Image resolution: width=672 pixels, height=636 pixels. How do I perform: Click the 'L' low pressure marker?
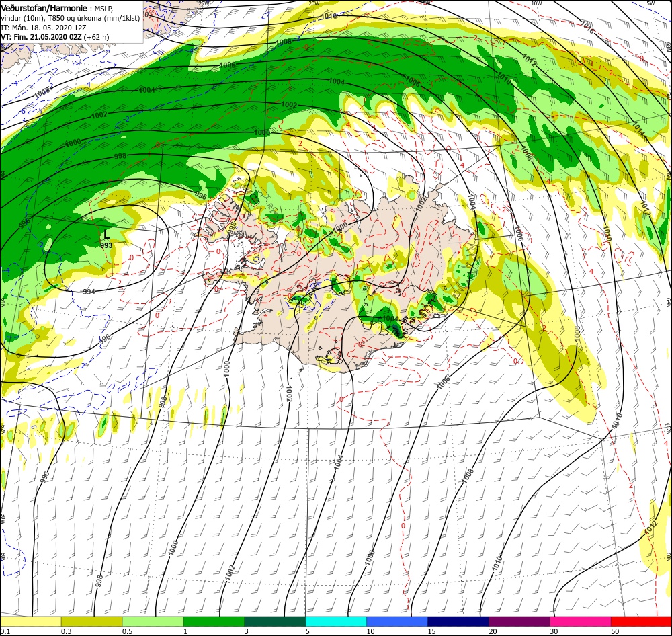point(107,234)
